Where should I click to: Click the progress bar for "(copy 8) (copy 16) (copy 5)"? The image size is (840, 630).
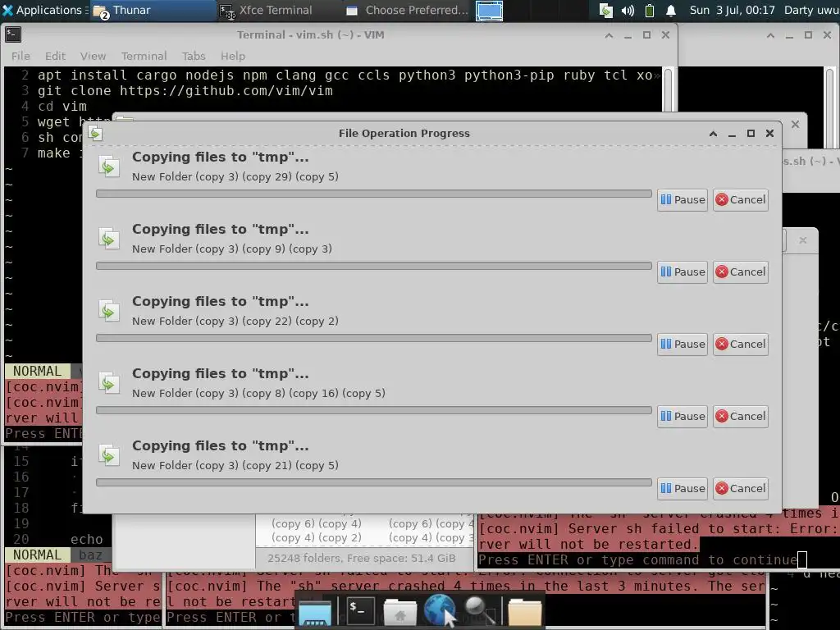[x=374, y=410]
